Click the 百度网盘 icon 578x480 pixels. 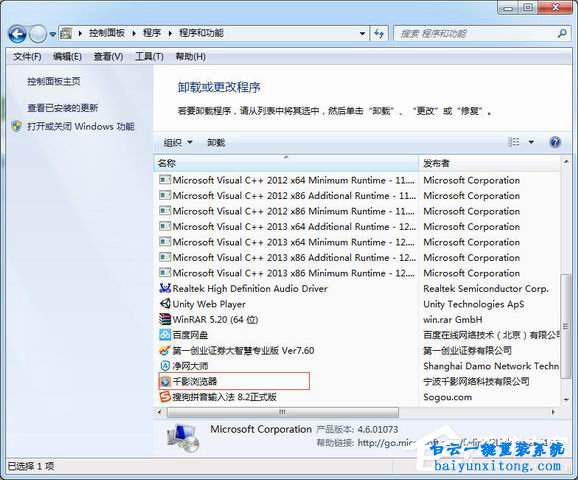(165, 335)
